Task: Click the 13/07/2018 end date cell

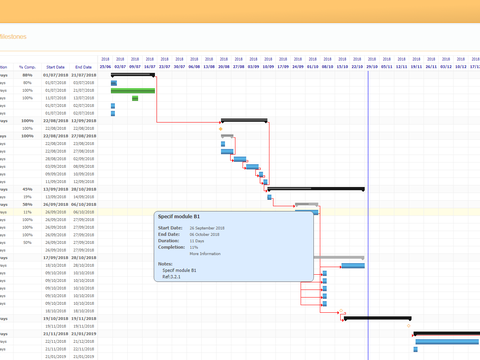Action: tap(84, 98)
